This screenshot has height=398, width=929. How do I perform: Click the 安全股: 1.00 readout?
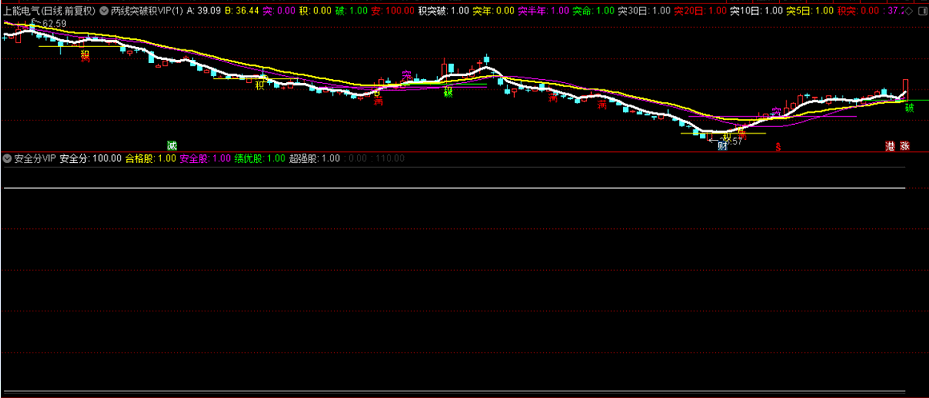point(206,158)
